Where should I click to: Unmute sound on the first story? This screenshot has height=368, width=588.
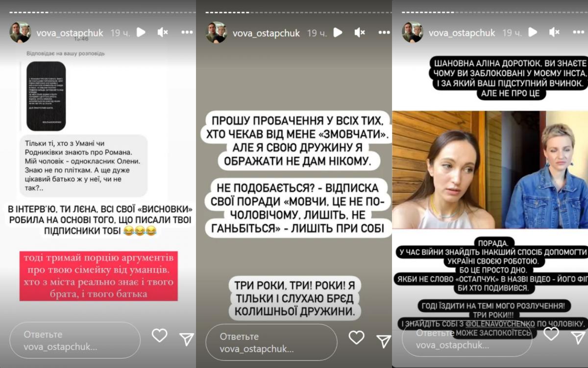pos(163,32)
